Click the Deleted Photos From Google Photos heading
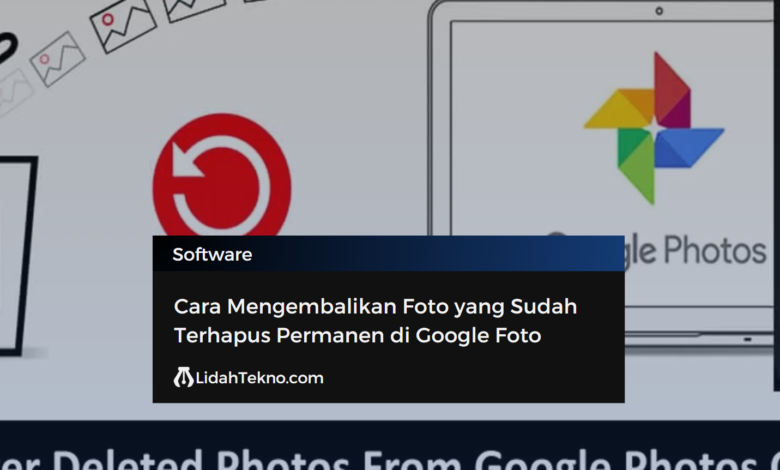 (390, 460)
